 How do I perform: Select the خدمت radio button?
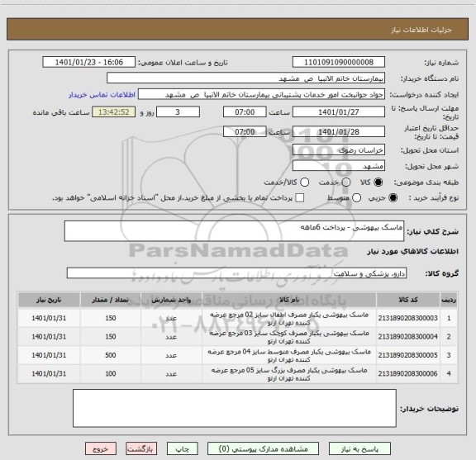(346, 182)
